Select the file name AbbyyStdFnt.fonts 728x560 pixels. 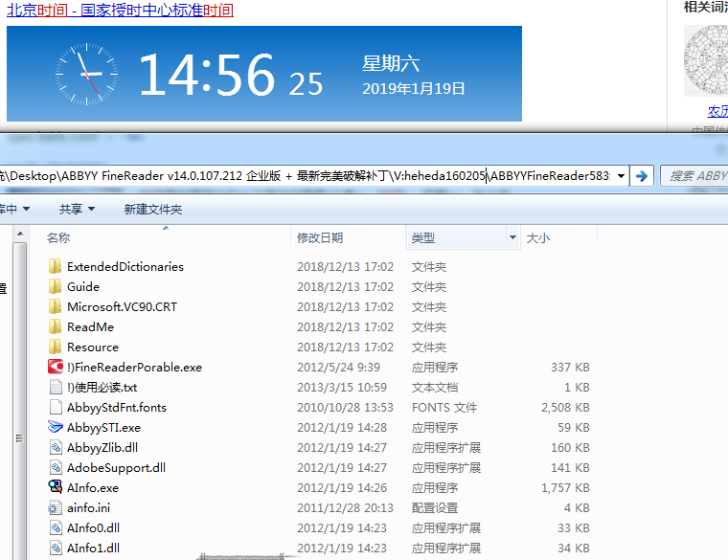[117, 408]
